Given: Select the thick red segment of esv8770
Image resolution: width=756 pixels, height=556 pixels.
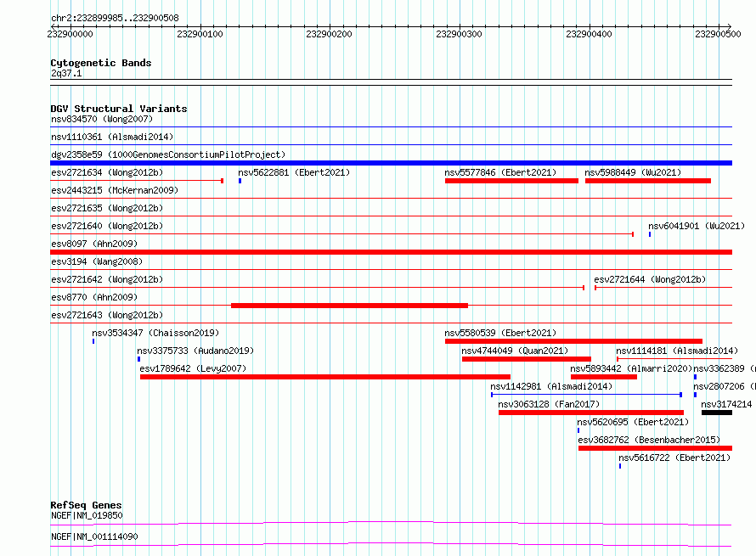Looking at the screenshot, I should (x=350, y=306).
